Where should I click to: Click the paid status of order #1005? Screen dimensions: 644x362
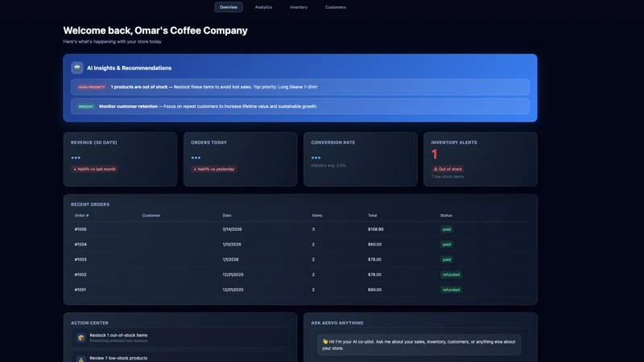click(x=447, y=229)
